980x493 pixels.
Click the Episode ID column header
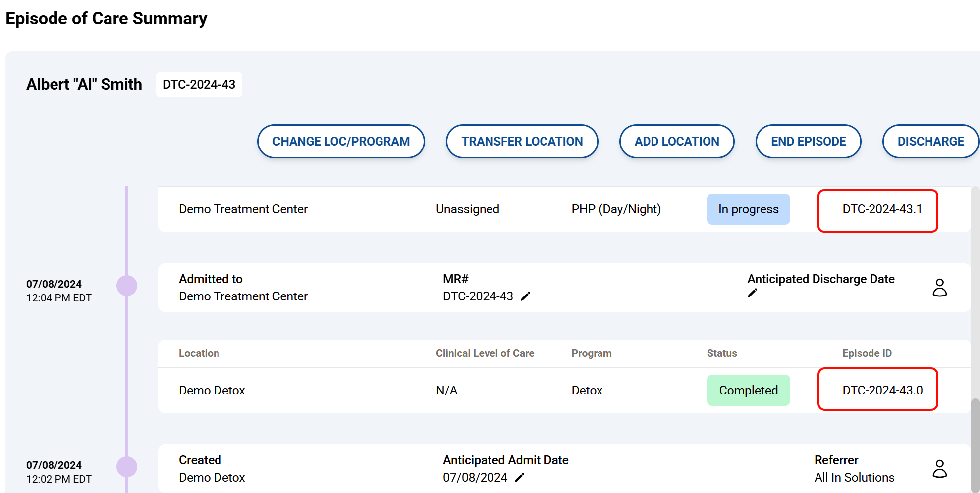[867, 353]
